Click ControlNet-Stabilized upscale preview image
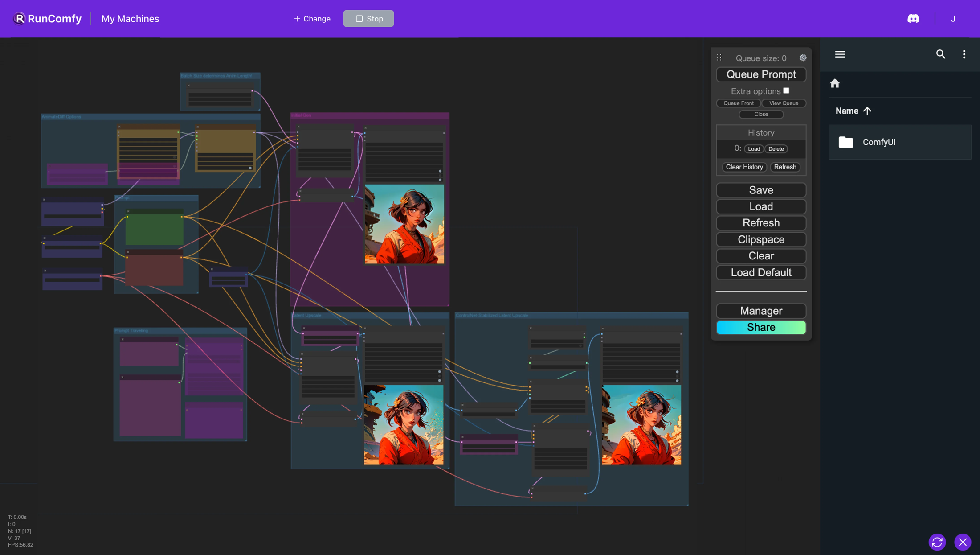The image size is (980, 555). [641, 425]
